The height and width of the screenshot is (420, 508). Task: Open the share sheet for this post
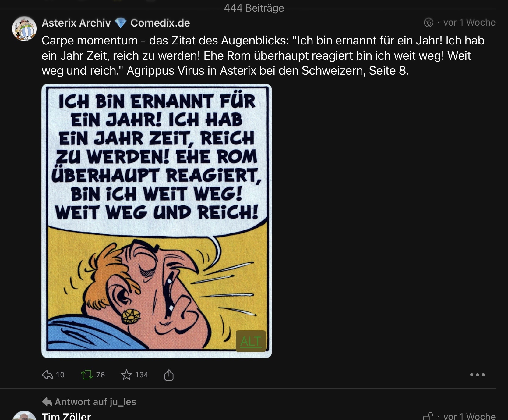coord(169,375)
